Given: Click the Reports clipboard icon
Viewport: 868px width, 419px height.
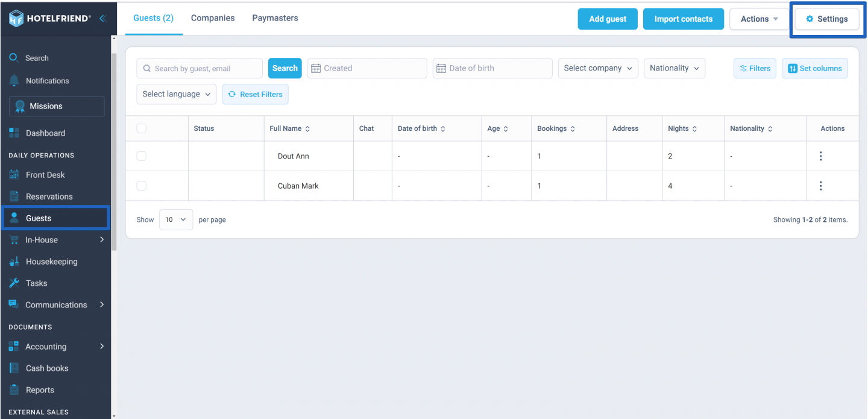Looking at the screenshot, I should (x=14, y=390).
